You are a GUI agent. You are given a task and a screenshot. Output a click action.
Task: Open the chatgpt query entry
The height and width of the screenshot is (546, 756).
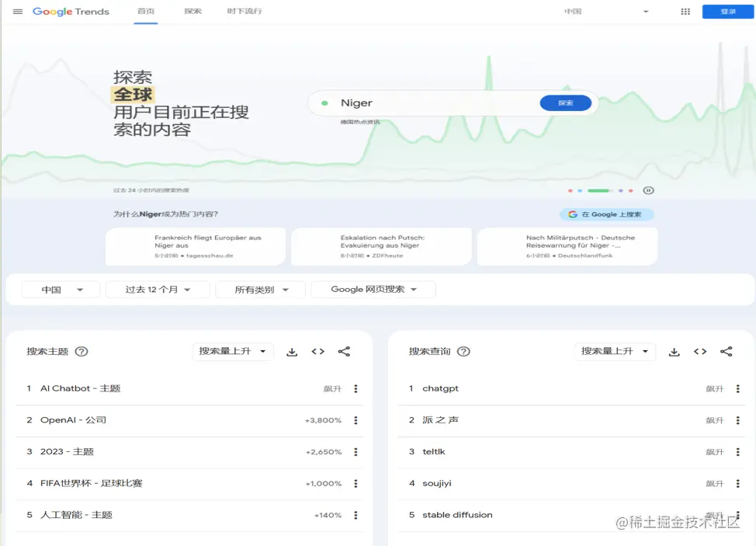coord(440,389)
